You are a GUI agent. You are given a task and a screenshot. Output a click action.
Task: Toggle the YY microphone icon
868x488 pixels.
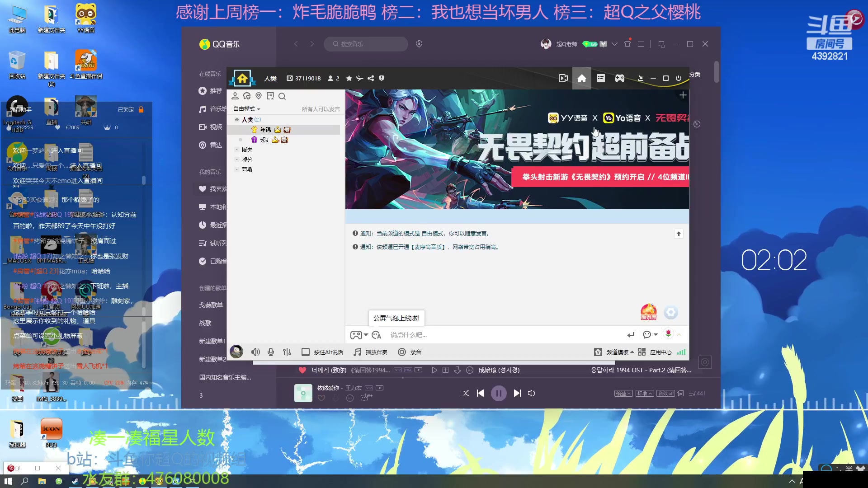271,352
